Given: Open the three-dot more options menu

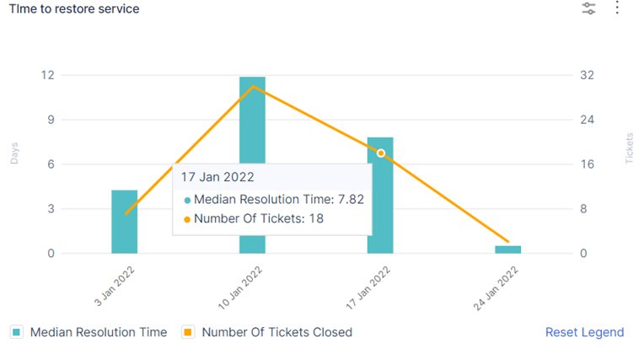Looking at the screenshot, I should click(617, 8).
